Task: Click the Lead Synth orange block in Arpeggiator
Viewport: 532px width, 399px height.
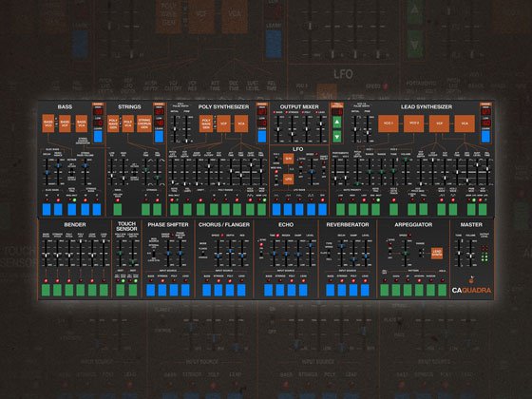Action: pos(437,253)
